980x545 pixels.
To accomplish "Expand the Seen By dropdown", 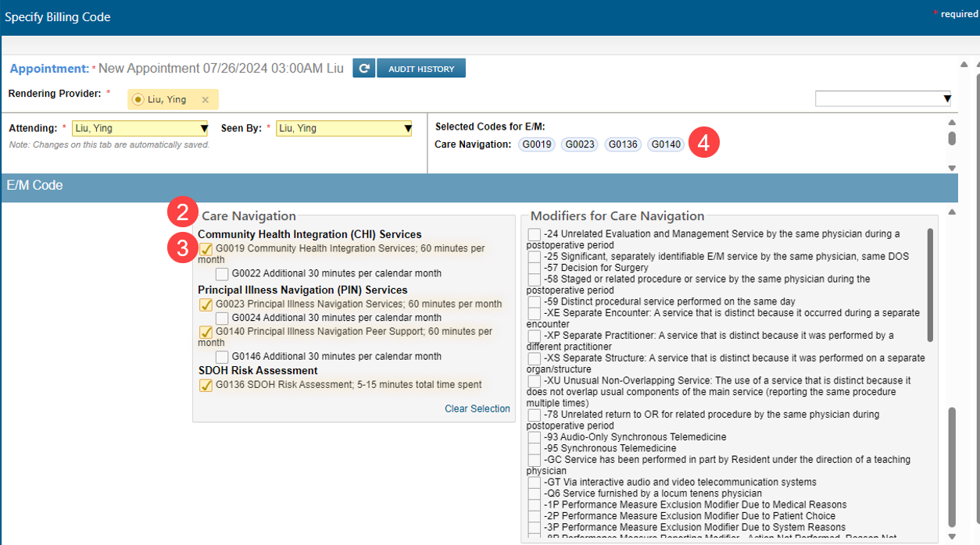I will 407,129.
